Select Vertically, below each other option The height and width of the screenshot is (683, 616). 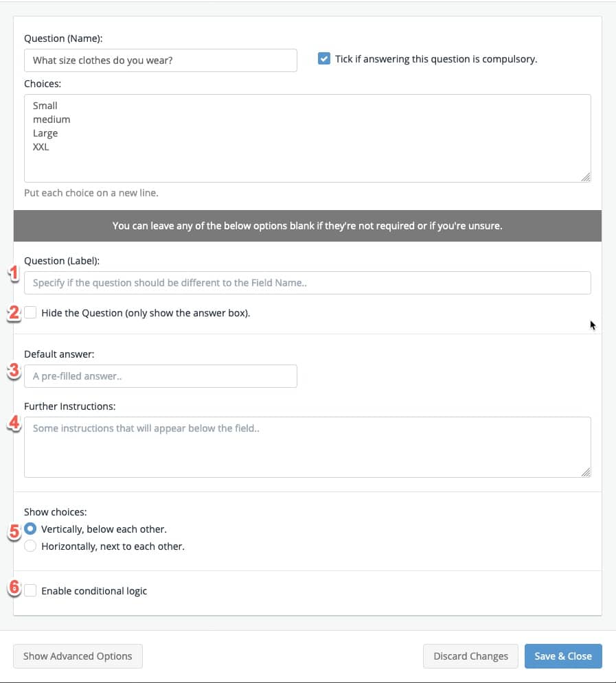[x=31, y=529]
